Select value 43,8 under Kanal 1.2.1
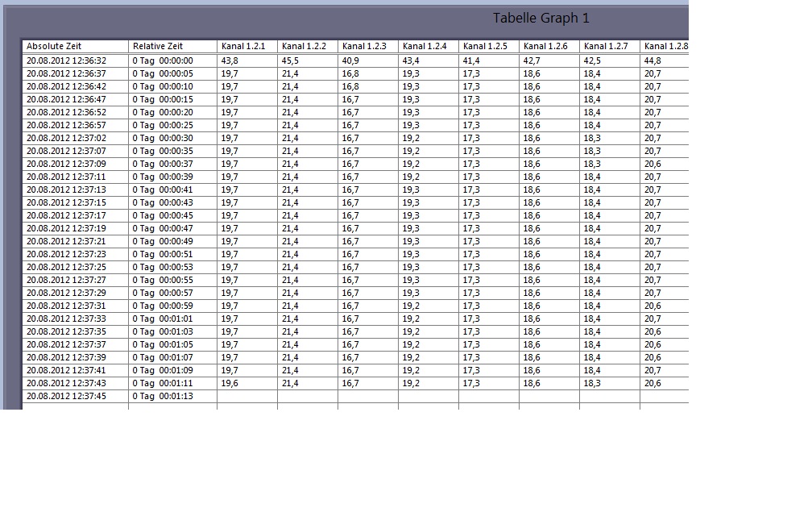The width and height of the screenshot is (812, 508). 247,60
